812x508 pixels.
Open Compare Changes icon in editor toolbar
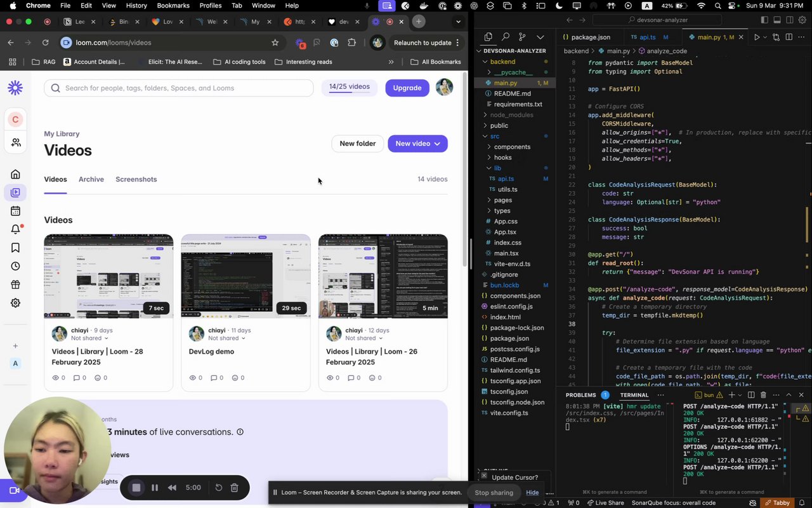tap(776, 37)
